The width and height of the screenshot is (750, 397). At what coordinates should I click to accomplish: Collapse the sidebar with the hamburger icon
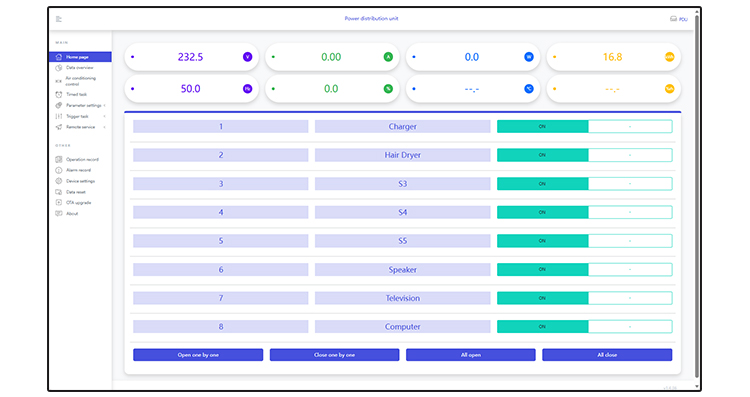(59, 19)
